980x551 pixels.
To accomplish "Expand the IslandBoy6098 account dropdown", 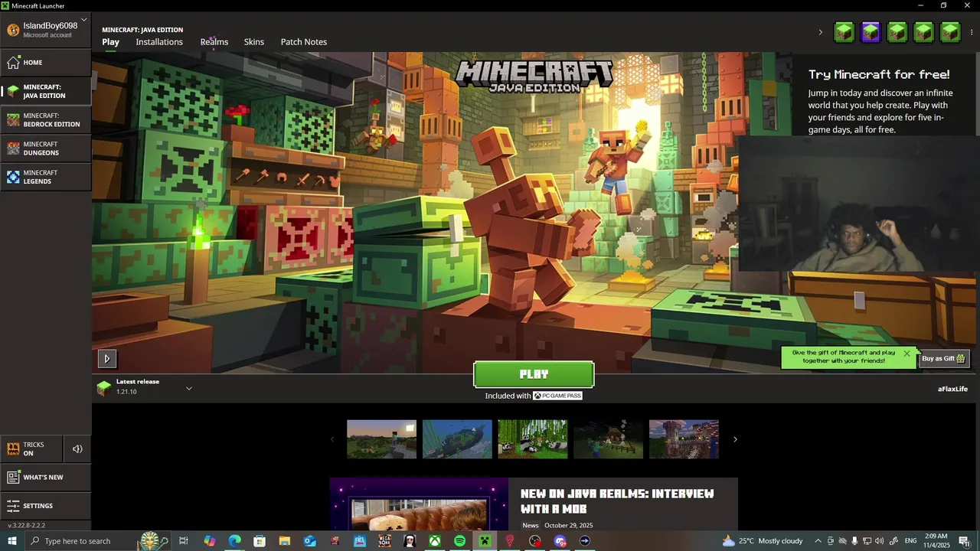I will [46, 29].
